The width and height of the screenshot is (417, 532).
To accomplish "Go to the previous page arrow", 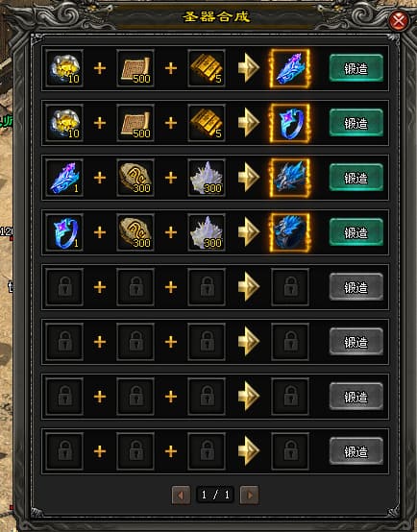I will coord(181,495).
